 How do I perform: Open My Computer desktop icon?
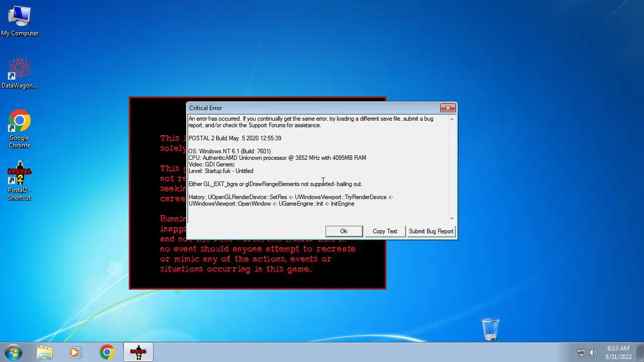pyautogui.click(x=20, y=21)
